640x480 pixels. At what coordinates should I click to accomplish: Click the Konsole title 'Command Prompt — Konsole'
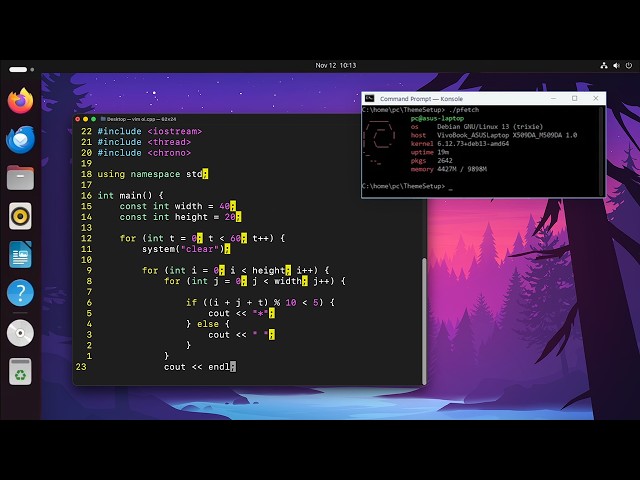coord(421,99)
